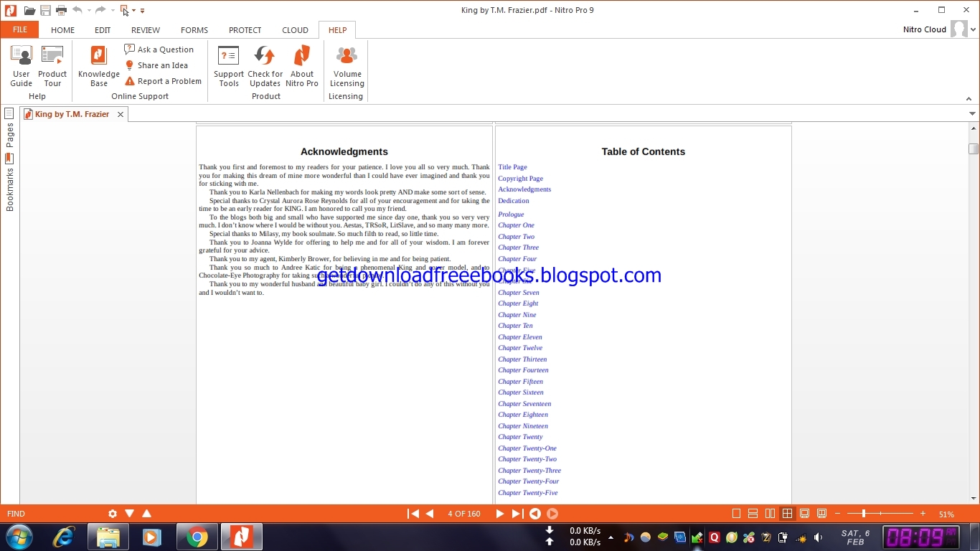Switch to facing pages view
The image size is (980, 551).
click(770, 514)
